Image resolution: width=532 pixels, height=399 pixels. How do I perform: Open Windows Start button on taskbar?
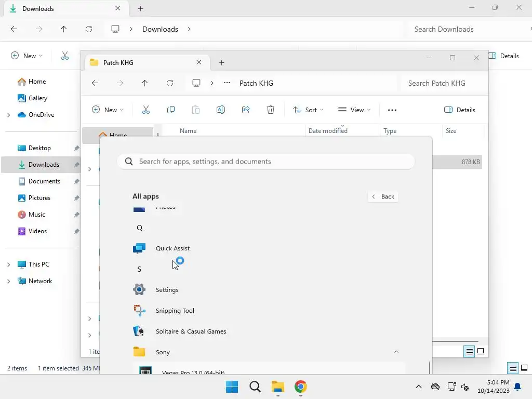tap(232, 387)
